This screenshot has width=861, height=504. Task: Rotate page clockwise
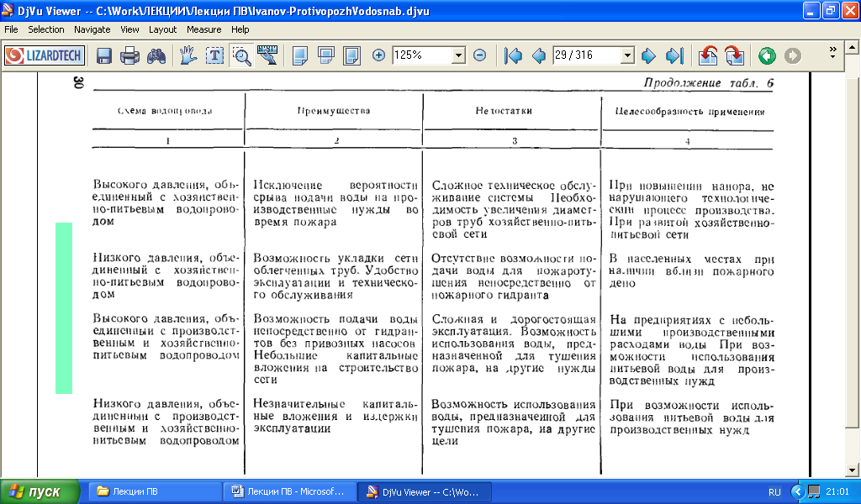pos(734,55)
